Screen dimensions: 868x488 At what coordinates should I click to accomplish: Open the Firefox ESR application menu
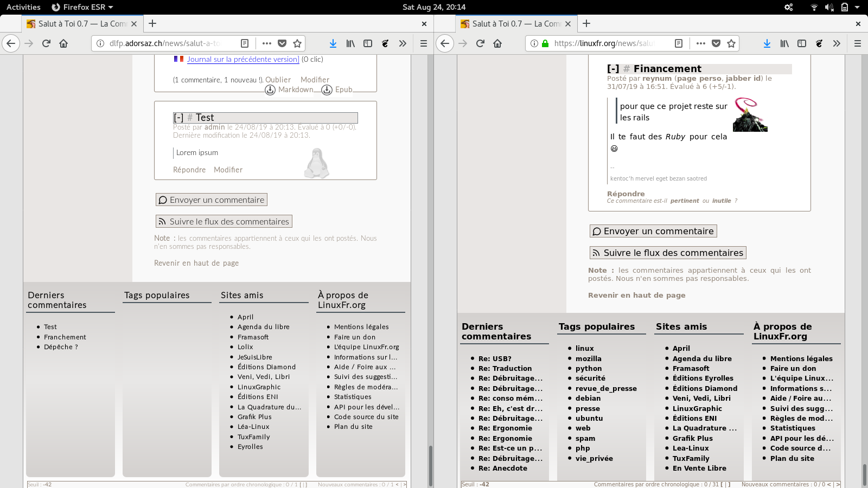(82, 7)
